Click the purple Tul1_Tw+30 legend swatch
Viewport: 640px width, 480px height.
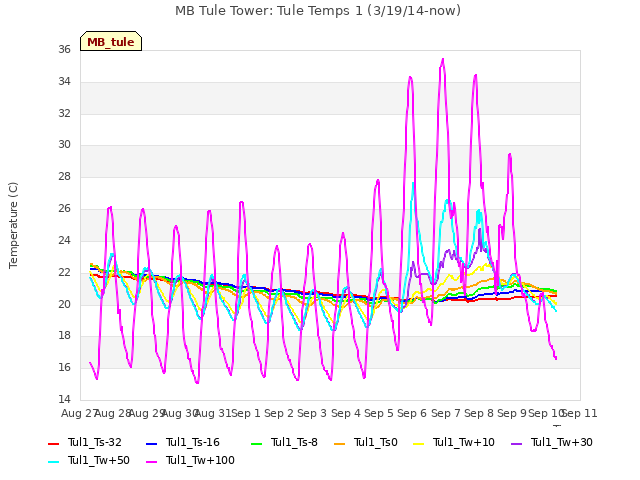point(516,444)
